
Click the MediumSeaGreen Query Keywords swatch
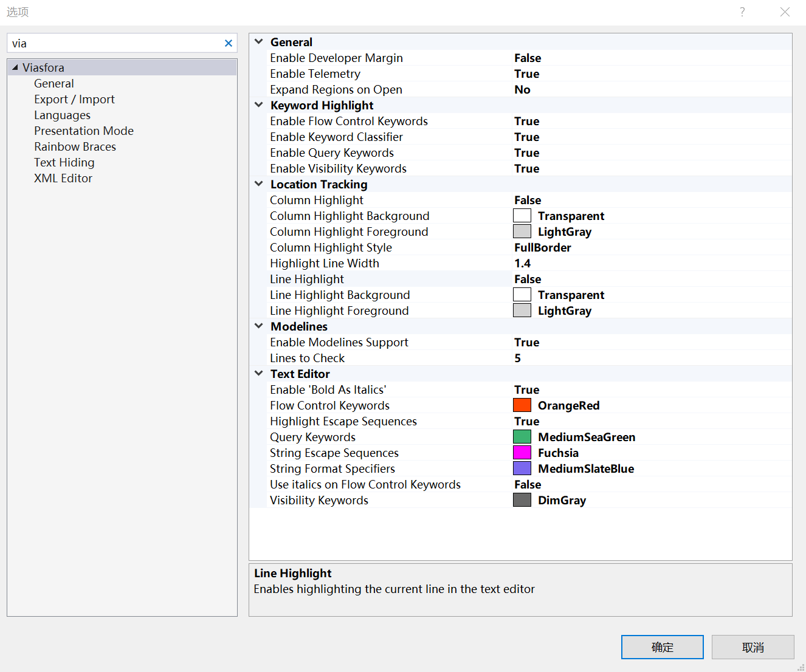point(522,437)
